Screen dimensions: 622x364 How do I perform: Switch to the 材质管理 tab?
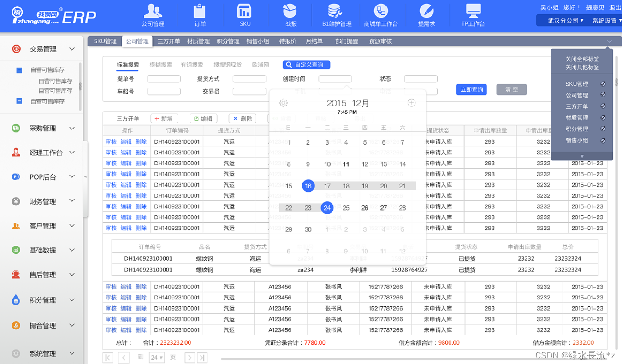pyautogui.click(x=198, y=41)
